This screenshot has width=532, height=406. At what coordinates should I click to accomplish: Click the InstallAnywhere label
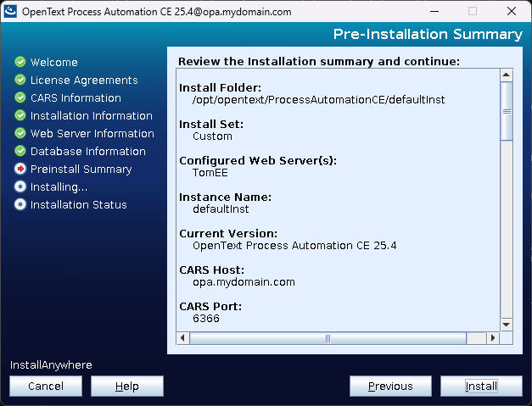(51, 365)
